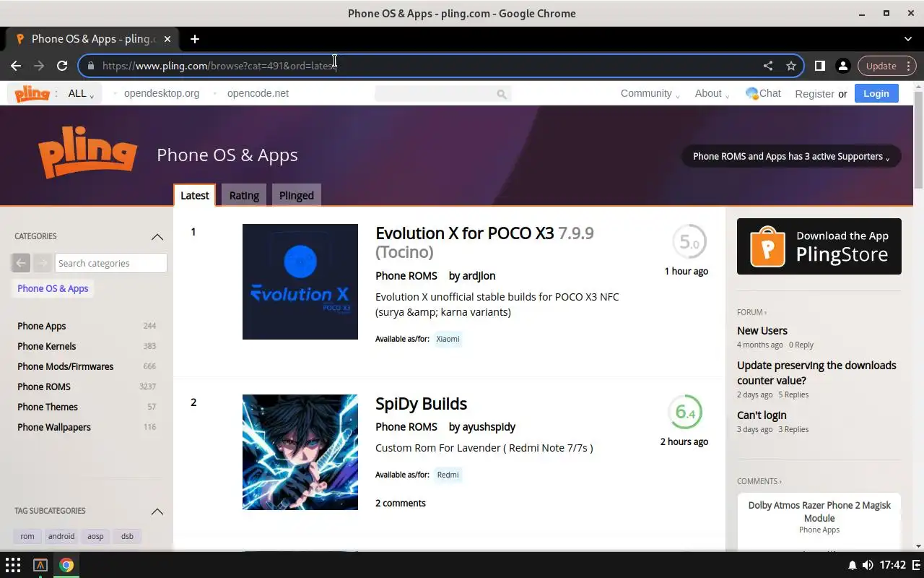
Task: Click the Register link
Action: [x=814, y=94]
